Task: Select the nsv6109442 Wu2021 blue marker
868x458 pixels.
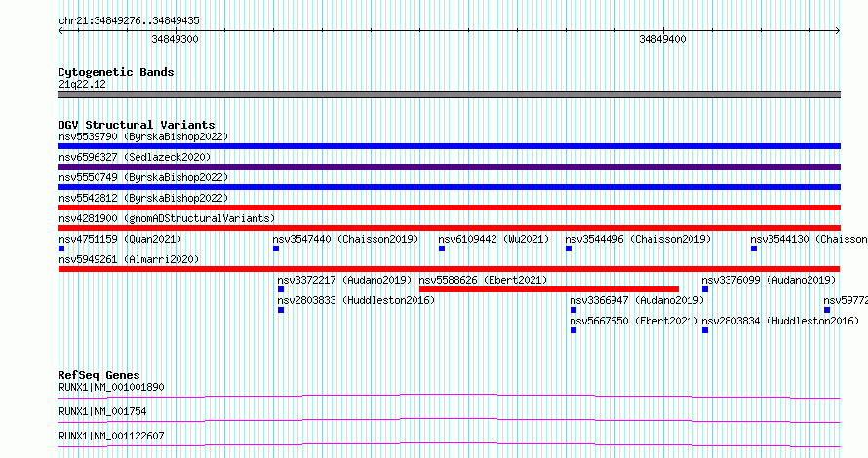Action: tap(442, 248)
